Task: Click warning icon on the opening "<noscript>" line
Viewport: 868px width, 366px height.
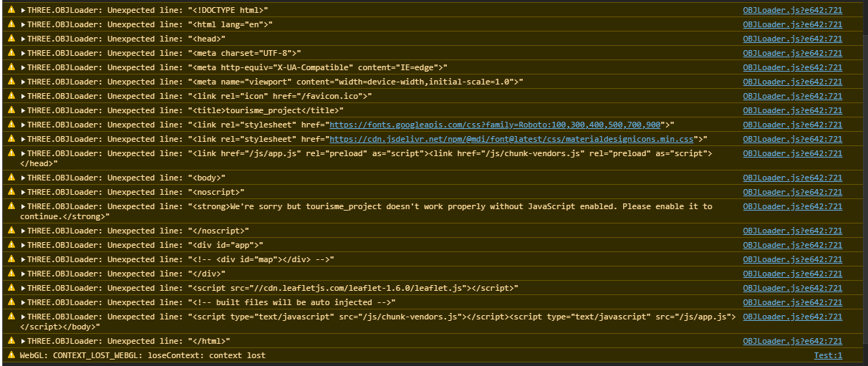Action: pyautogui.click(x=11, y=192)
